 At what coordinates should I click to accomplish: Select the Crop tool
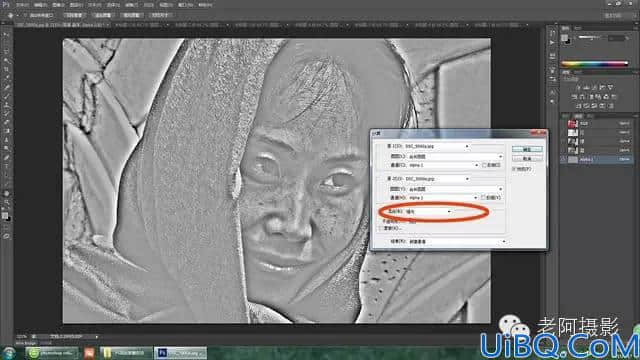pos(6,69)
